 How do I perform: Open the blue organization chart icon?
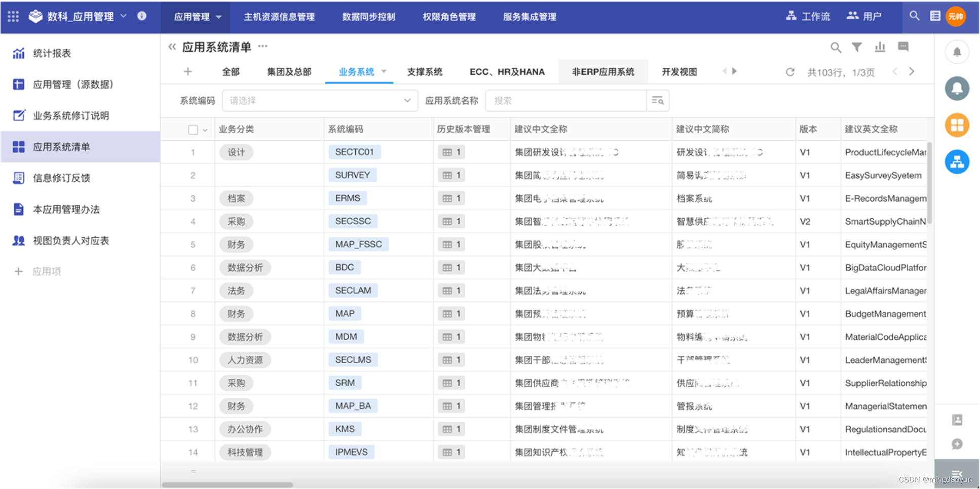[957, 162]
